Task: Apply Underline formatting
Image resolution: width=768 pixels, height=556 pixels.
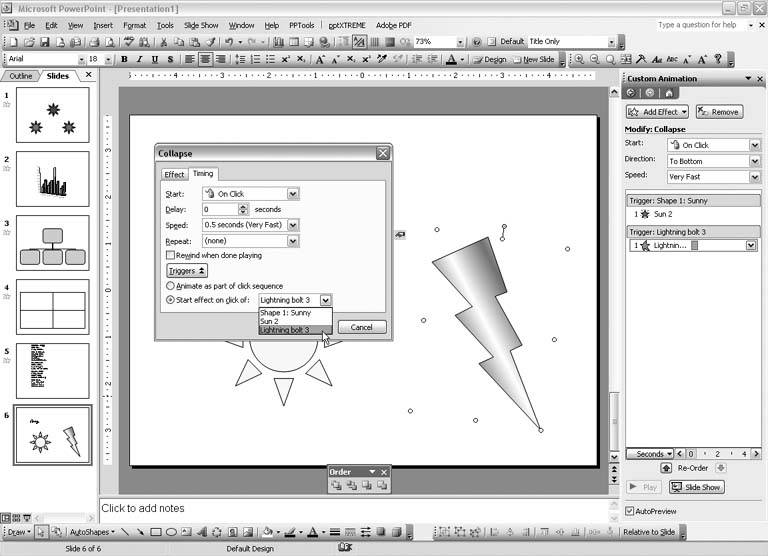Action: (x=155, y=59)
